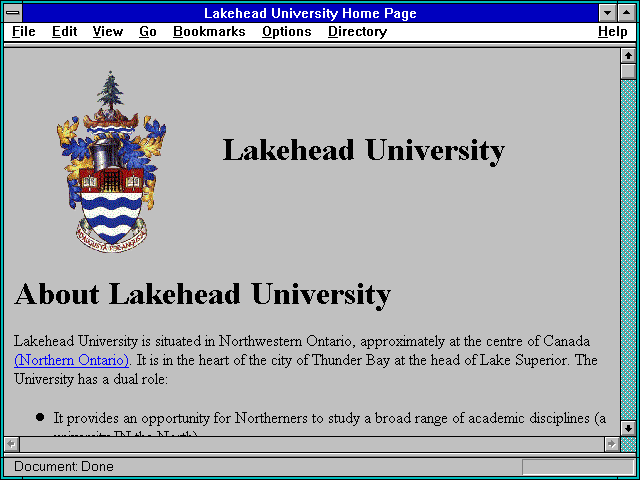Open the Go menu
This screenshot has width=640, height=480.
coord(148,32)
